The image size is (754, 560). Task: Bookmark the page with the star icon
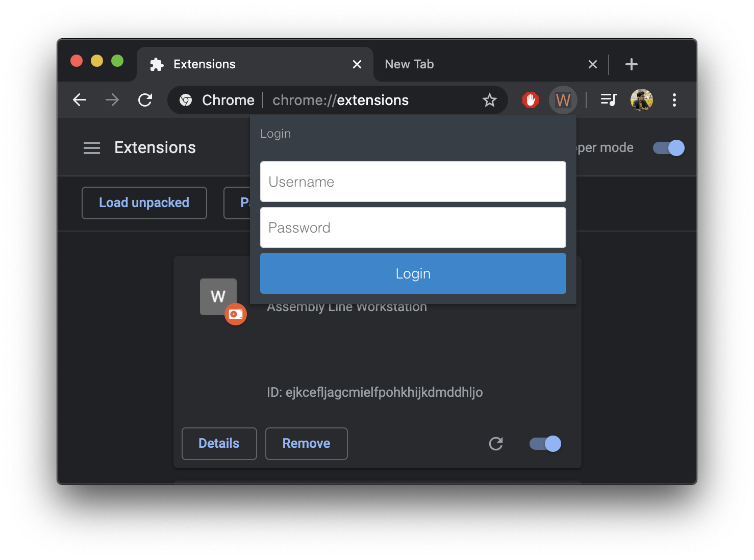pyautogui.click(x=490, y=100)
